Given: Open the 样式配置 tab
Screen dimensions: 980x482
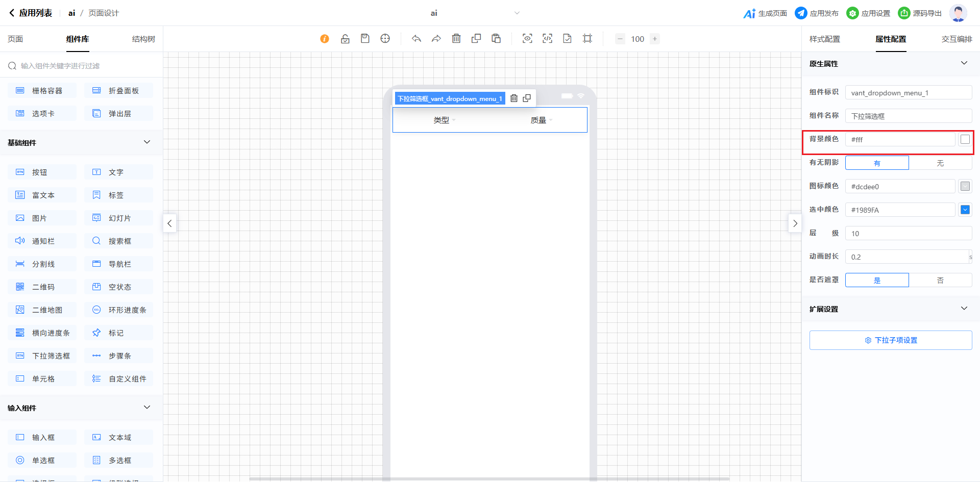Looking at the screenshot, I should (824, 39).
